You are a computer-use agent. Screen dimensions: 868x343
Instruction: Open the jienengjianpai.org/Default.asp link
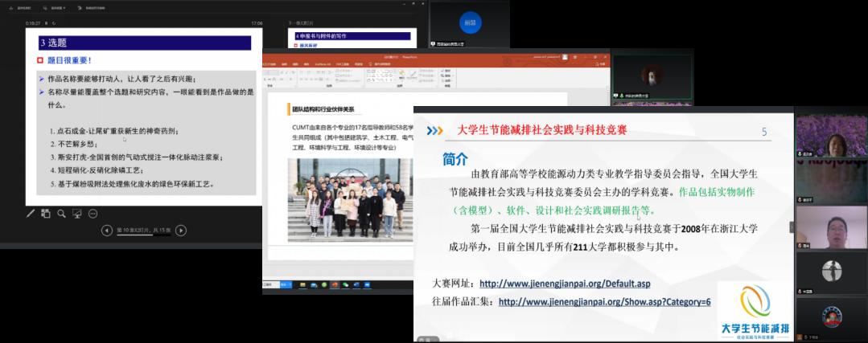coord(564,284)
